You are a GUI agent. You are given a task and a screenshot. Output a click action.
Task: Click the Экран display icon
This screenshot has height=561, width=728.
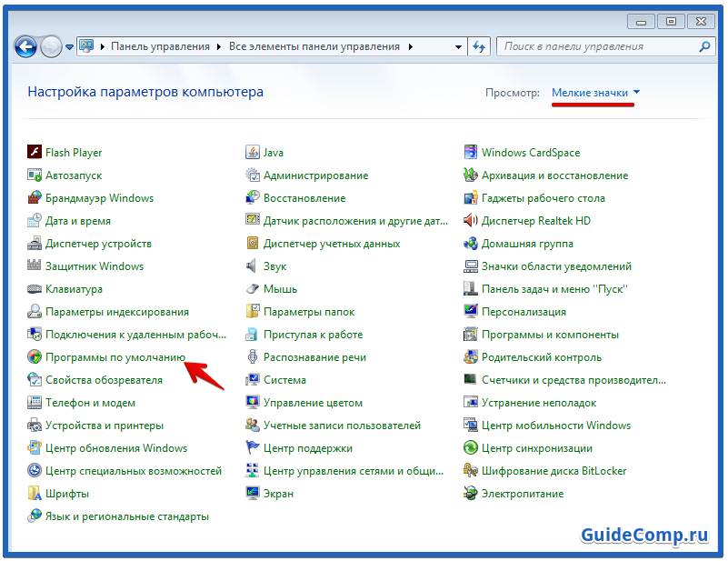(253, 494)
